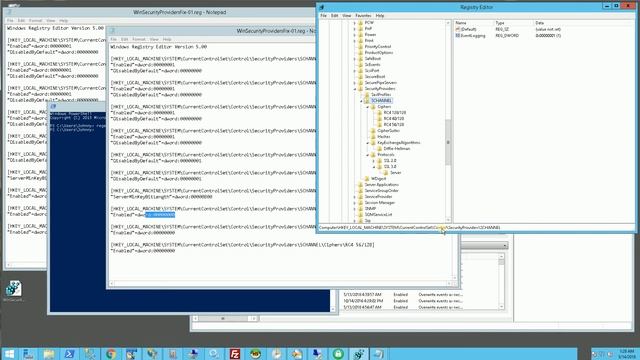
Task: Click the Hashes folder icon
Action: pyautogui.click(x=373, y=137)
